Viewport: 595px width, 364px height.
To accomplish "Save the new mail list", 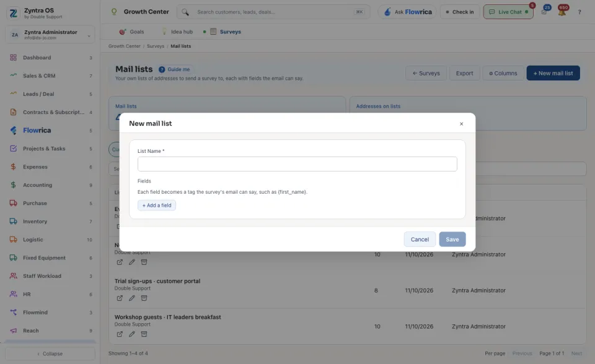I will [452, 239].
